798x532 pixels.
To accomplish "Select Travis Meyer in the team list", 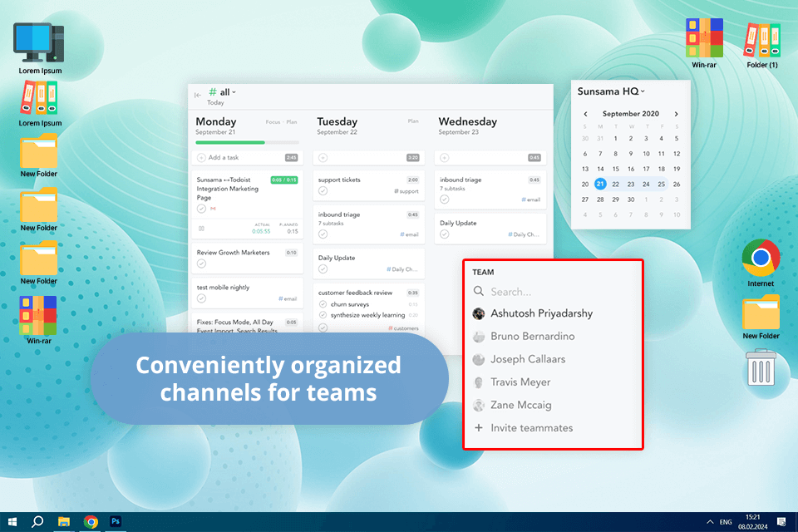I will click(520, 382).
